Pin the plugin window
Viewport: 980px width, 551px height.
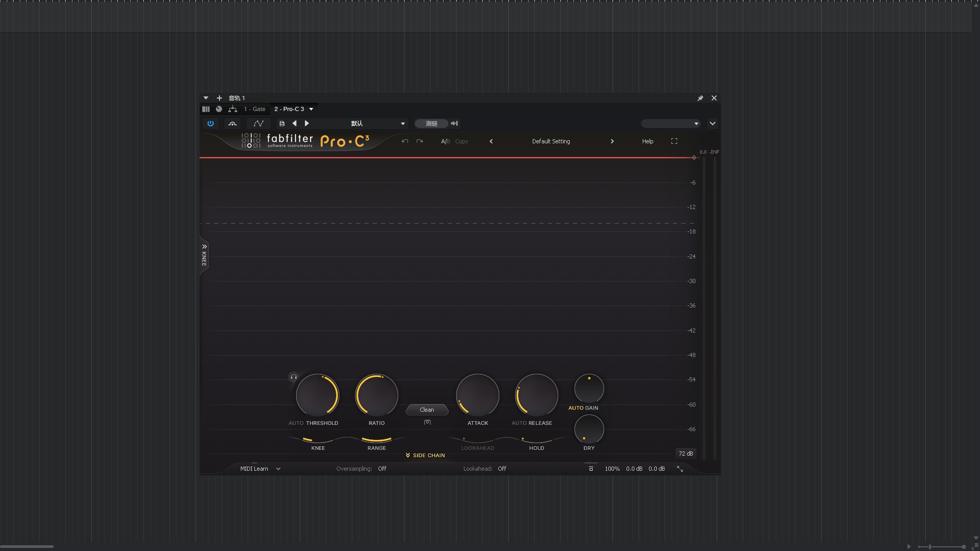701,98
